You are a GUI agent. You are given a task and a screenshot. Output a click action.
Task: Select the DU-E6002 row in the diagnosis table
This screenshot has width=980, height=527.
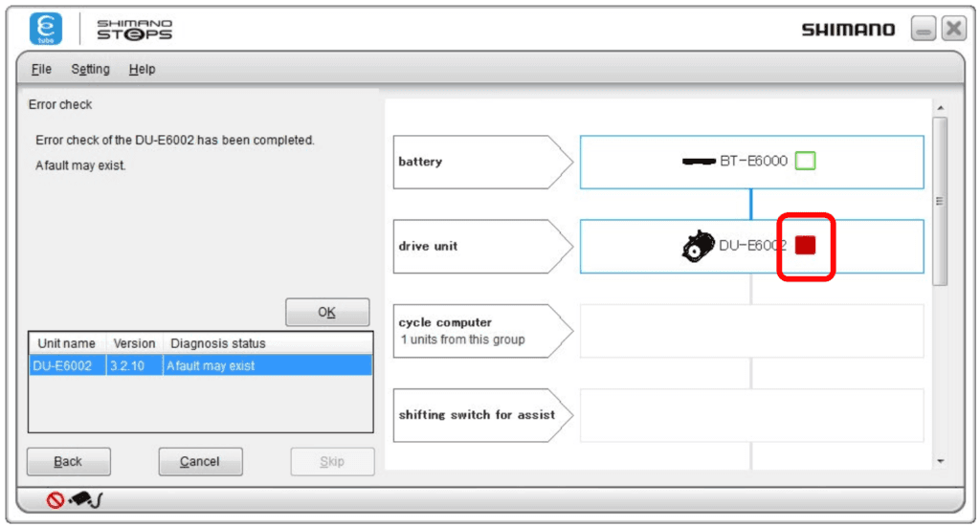tap(200, 365)
